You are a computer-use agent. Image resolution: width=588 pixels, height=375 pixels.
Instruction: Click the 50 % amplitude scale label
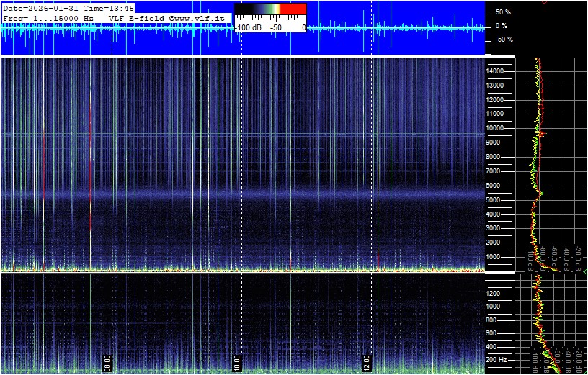[x=502, y=12]
